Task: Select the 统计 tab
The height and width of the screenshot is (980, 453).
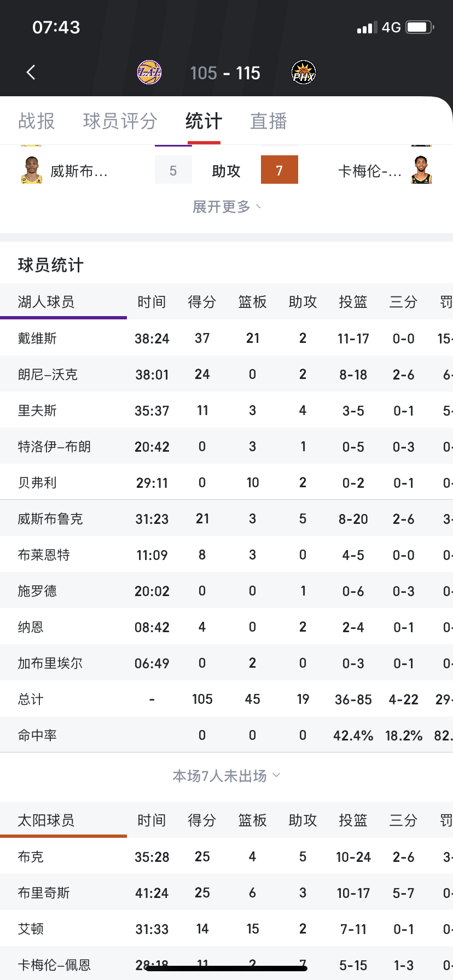Action: [204, 121]
